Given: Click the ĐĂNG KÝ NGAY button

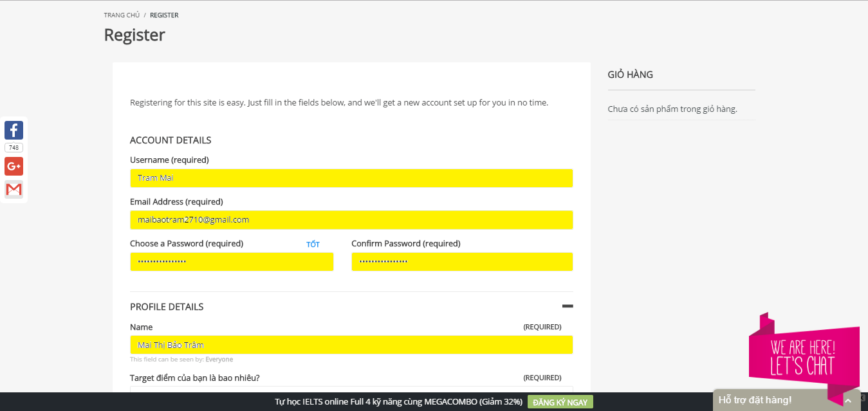Looking at the screenshot, I should (560, 402).
